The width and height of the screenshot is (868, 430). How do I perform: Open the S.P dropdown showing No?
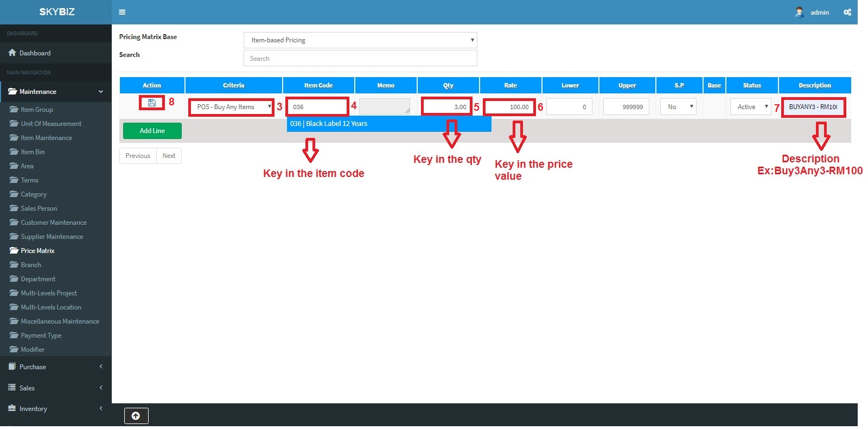[678, 107]
